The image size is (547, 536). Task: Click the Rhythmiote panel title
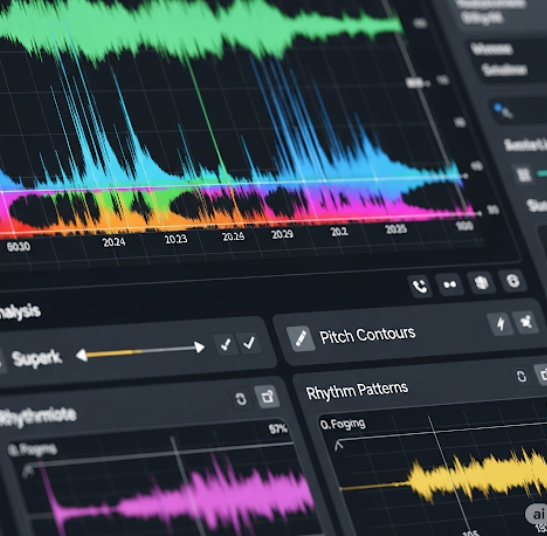pos(38,416)
